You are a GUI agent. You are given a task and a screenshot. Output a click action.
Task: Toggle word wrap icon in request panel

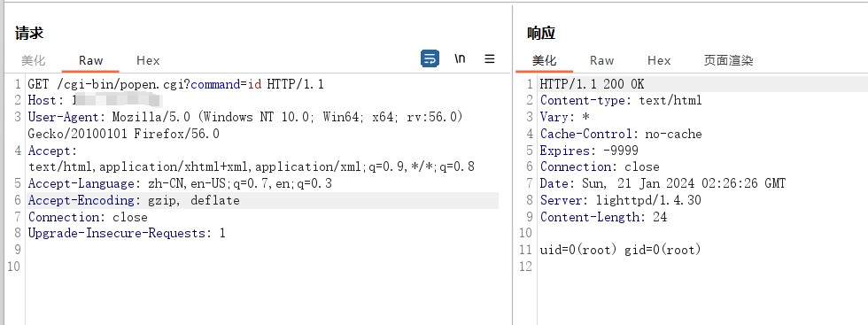coord(430,58)
